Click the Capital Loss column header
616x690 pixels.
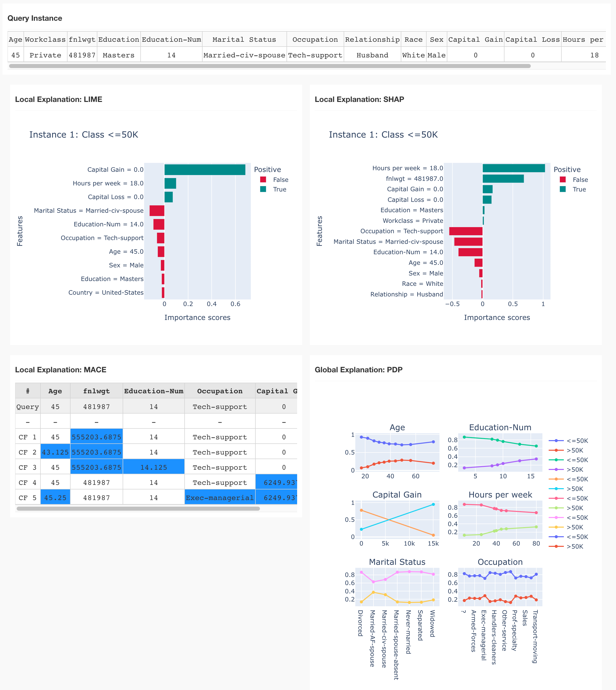click(533, 39)
